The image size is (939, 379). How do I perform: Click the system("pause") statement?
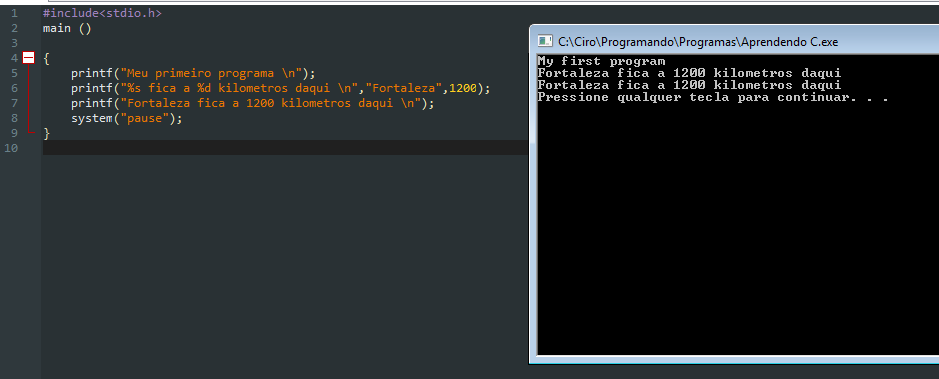(126, 119)
